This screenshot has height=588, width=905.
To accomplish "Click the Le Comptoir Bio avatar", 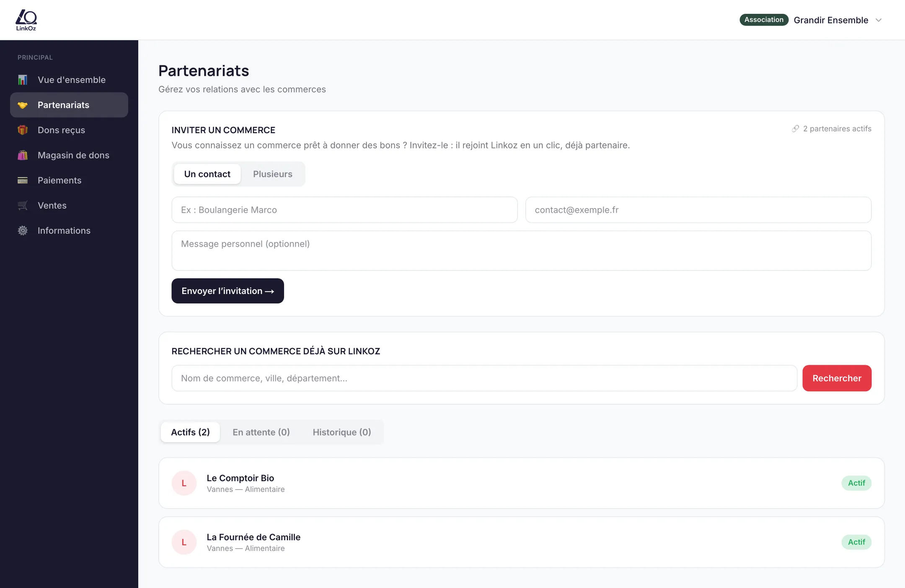I will (184, 483).
